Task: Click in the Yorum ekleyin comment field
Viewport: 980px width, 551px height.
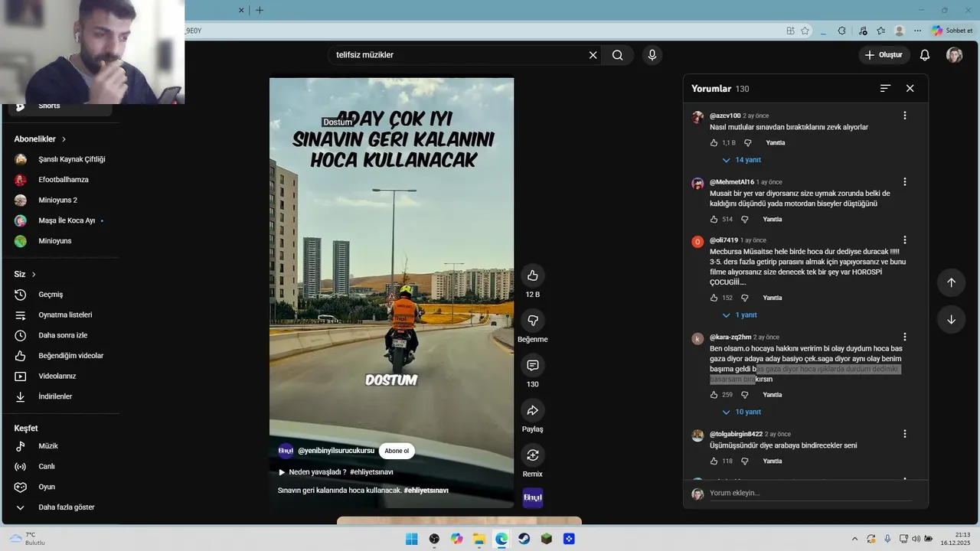Action: (x=810, y=494)
